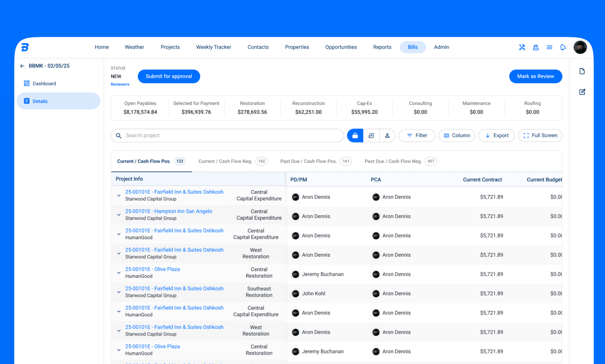Enter Full Screen mode

[x=540, y=136]
